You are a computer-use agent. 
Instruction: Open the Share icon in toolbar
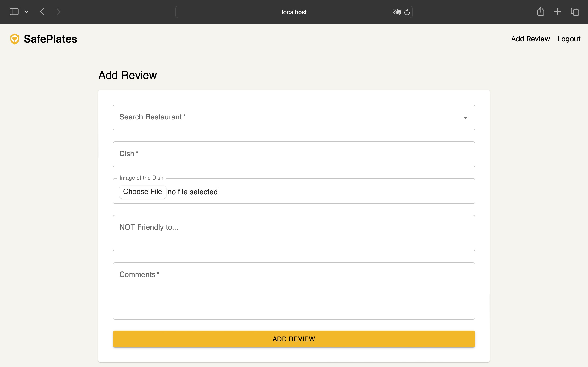(x=540, y=12)
